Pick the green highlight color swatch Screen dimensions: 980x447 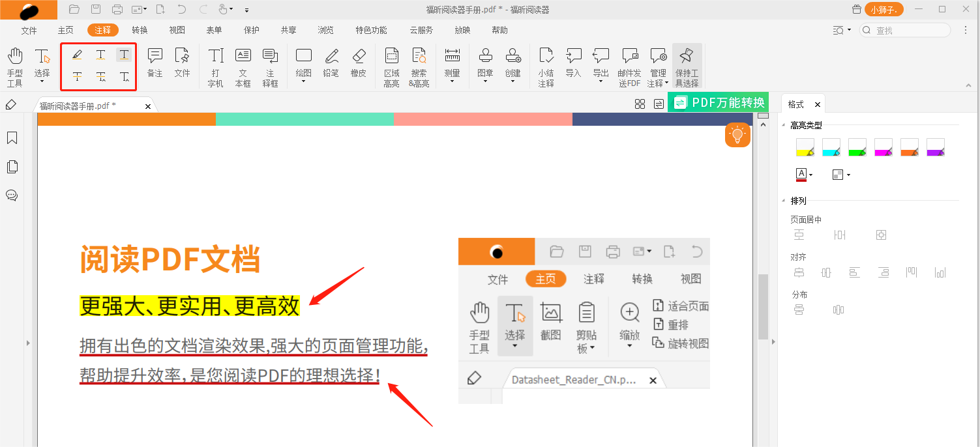(x=857, y=147)
